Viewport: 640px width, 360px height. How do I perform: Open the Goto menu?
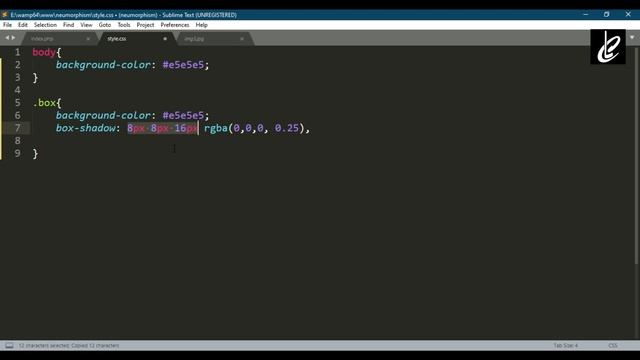105,25
